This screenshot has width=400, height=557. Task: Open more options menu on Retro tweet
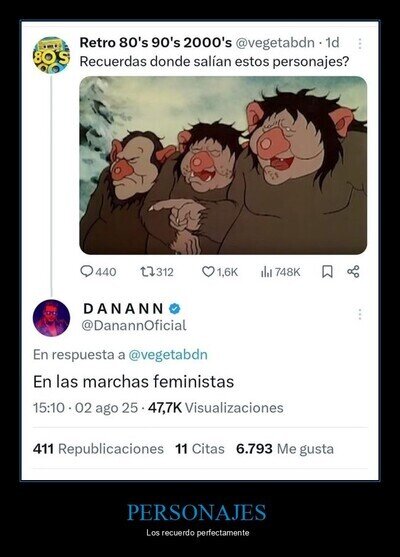tap(360, 44)
